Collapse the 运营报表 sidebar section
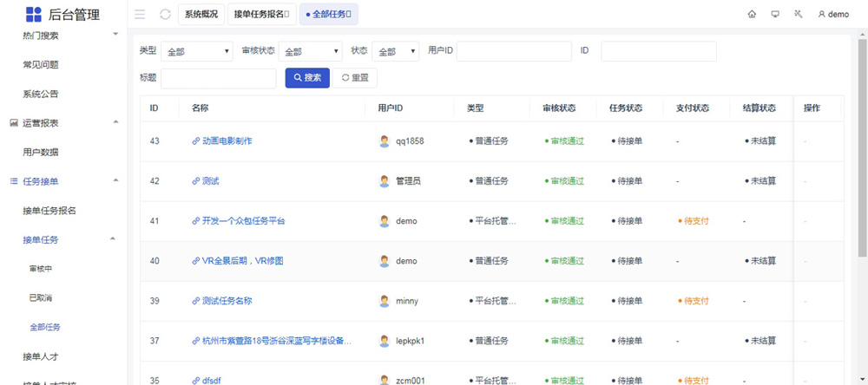This screenshot has width=868, height=385. 115,122
